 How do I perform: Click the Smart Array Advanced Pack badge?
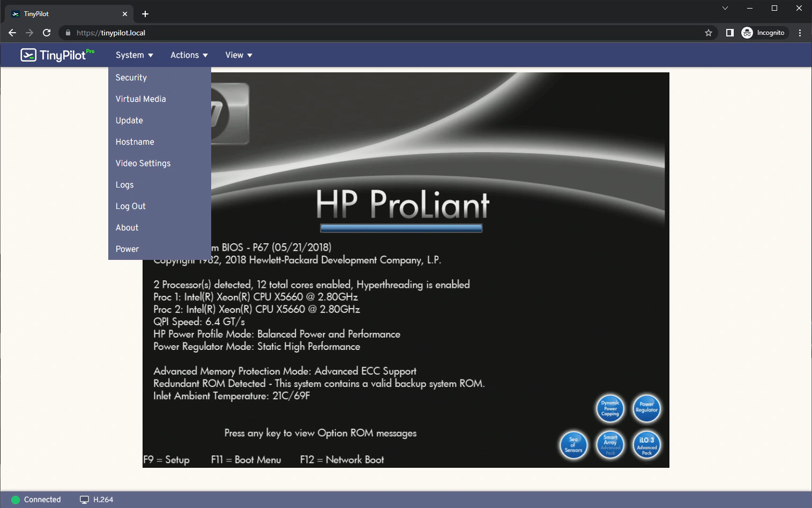pyautogui.click(x=610, y=445)
